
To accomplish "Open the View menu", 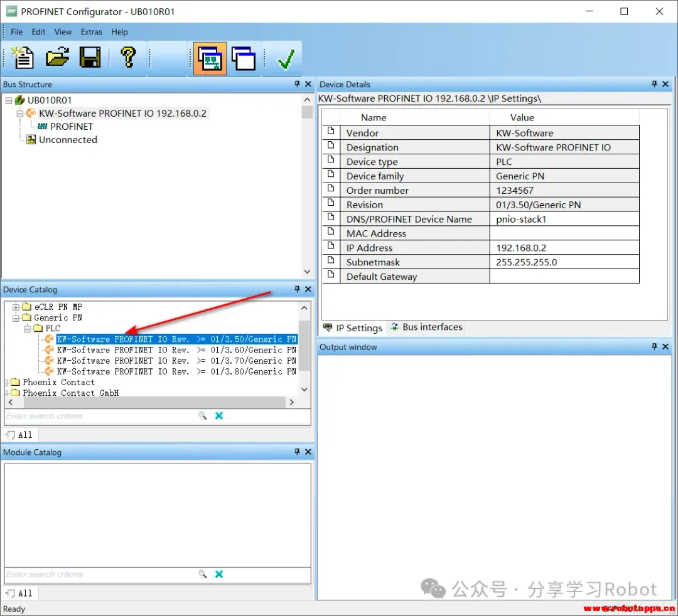I will [x=63, y=32].
